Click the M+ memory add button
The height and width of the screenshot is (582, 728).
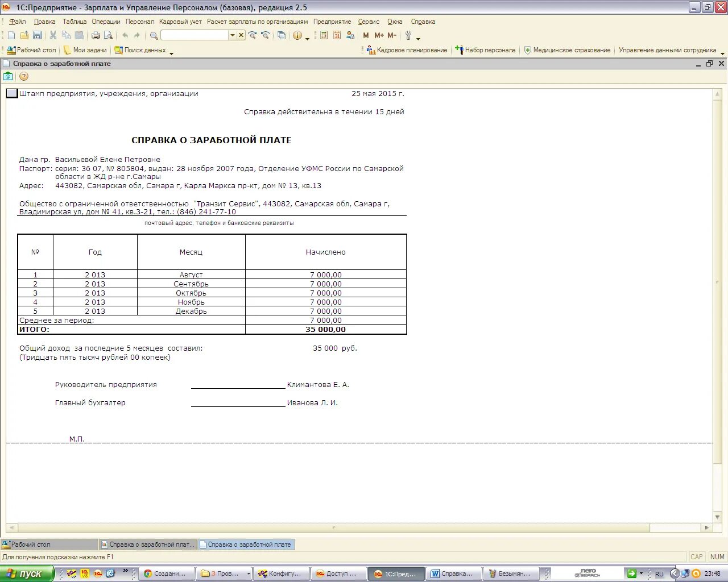pyautogui.click(x=379, y=35)
